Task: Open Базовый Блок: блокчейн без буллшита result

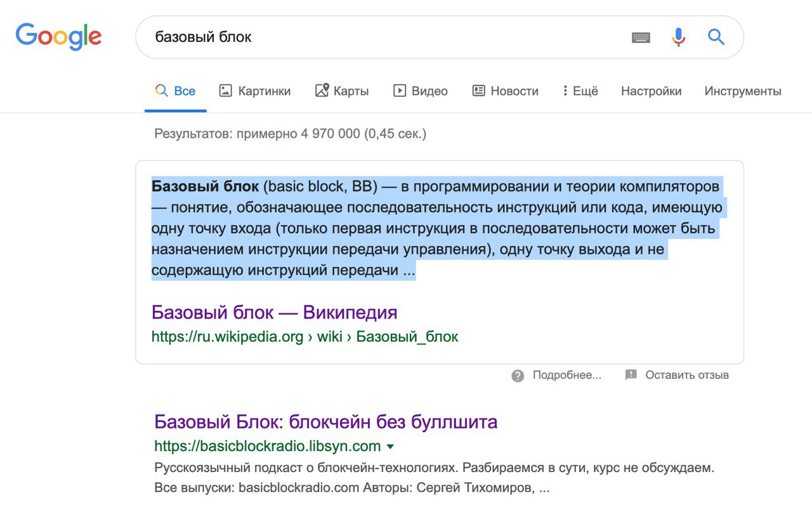Action: [x=326, y=422]
